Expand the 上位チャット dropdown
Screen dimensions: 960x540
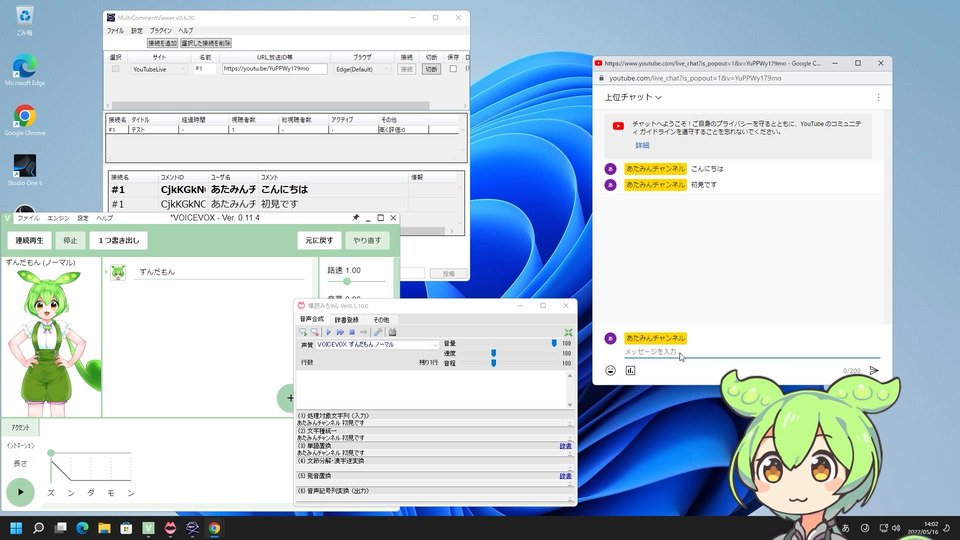pos(633,97)
